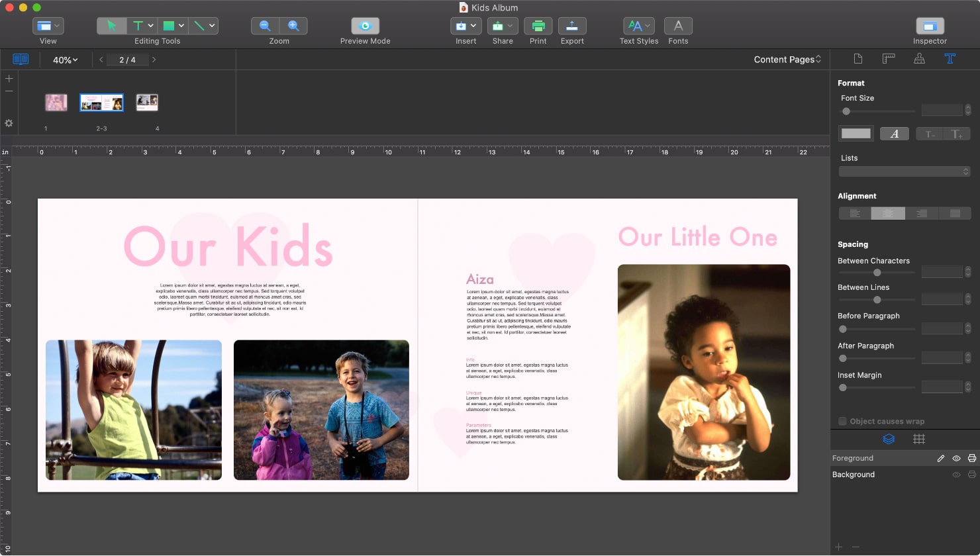Toggle the Inspector panel button

pos(930,26)
